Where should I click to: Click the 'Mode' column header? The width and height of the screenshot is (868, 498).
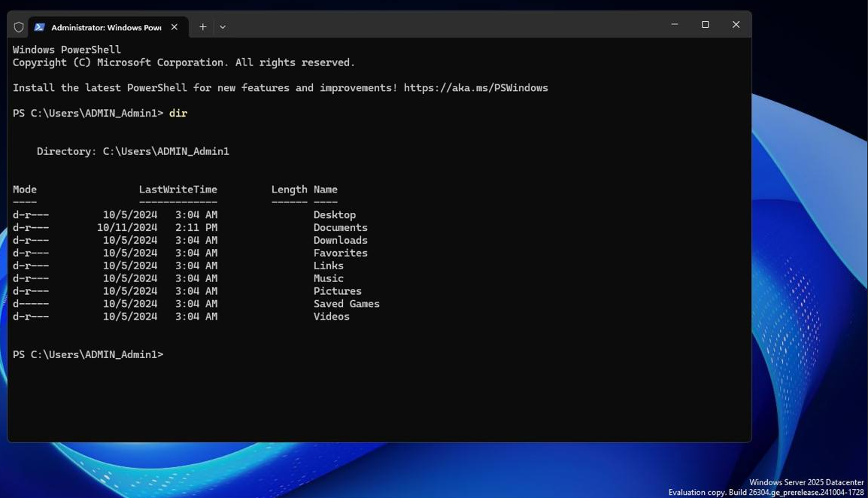click(25, 190)
